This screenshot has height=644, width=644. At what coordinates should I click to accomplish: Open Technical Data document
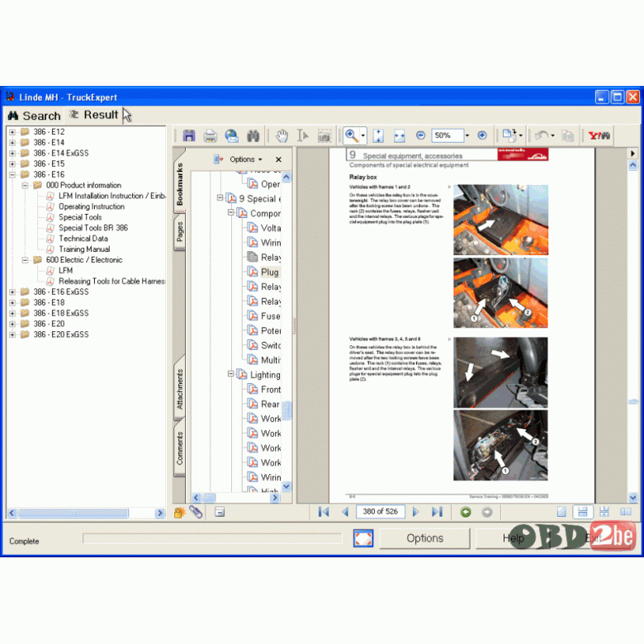(83, 239)
